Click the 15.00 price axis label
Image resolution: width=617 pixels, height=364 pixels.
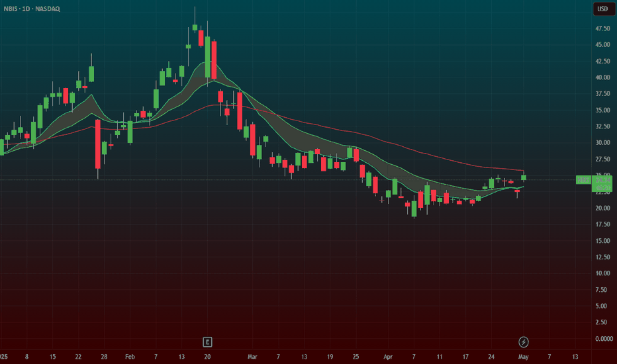point(602,240)
